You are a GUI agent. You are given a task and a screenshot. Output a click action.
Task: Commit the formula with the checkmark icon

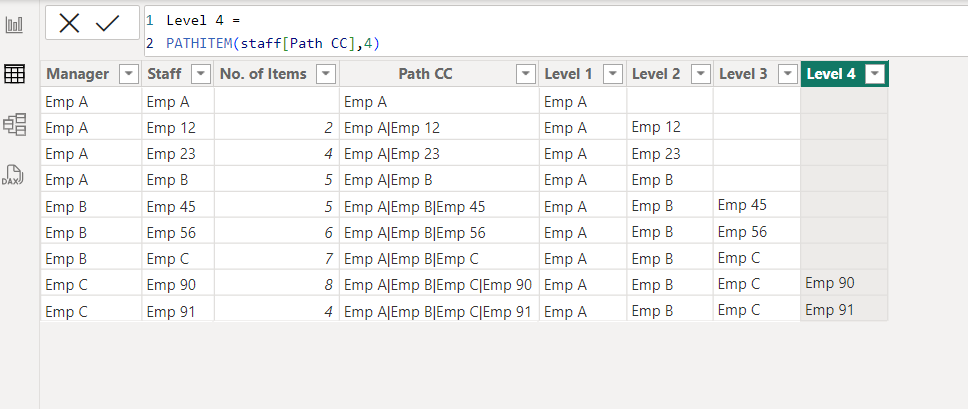tap(107, 23)
